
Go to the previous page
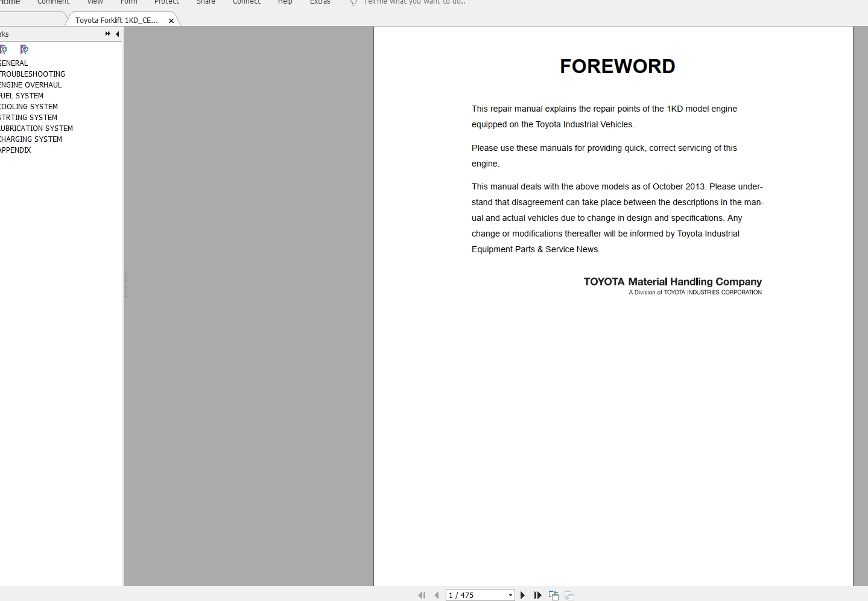click(x=436, y=596)
